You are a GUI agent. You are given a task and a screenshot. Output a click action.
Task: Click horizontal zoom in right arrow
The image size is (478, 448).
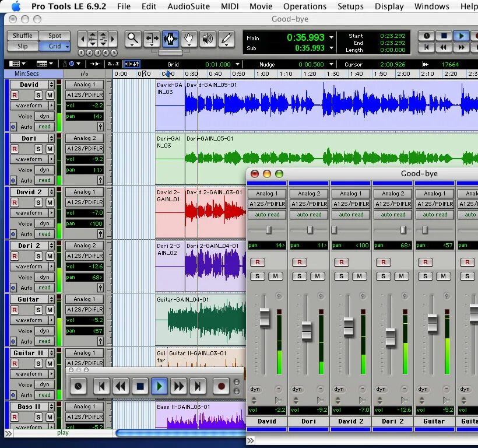click(113, 39)
